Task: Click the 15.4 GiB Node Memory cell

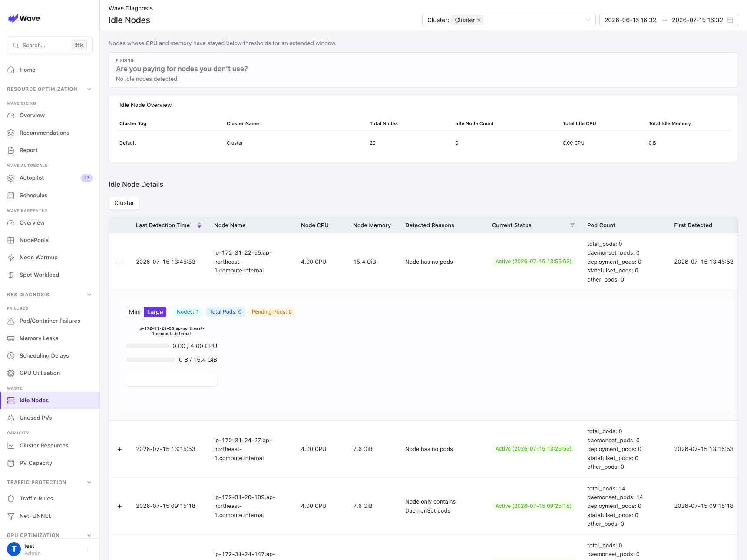Action: click(x=365, y=262)
